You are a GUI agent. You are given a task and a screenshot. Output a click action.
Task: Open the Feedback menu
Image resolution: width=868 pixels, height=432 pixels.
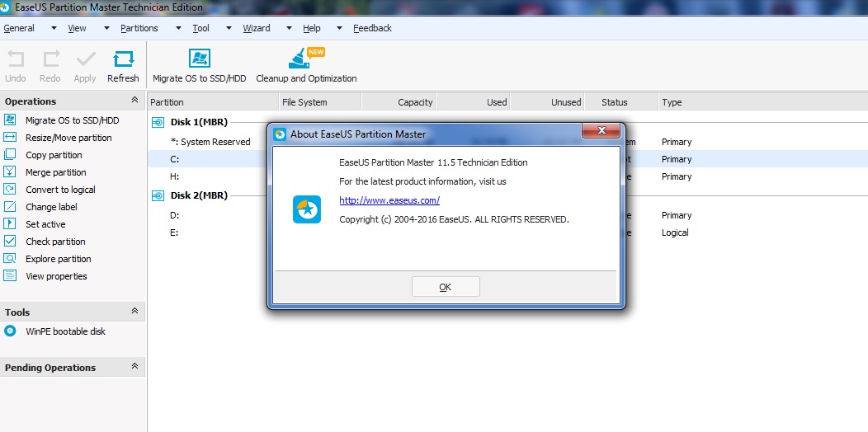pos(373,28)
